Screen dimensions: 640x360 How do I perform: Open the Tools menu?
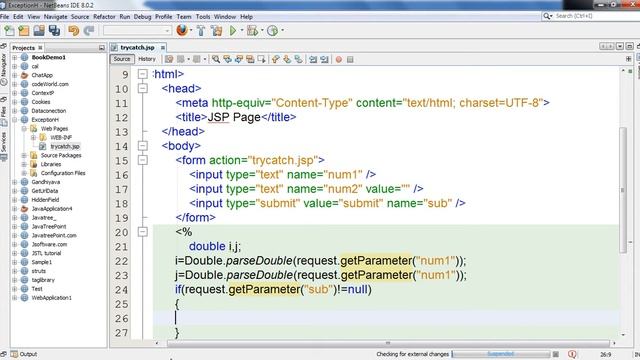203,17
